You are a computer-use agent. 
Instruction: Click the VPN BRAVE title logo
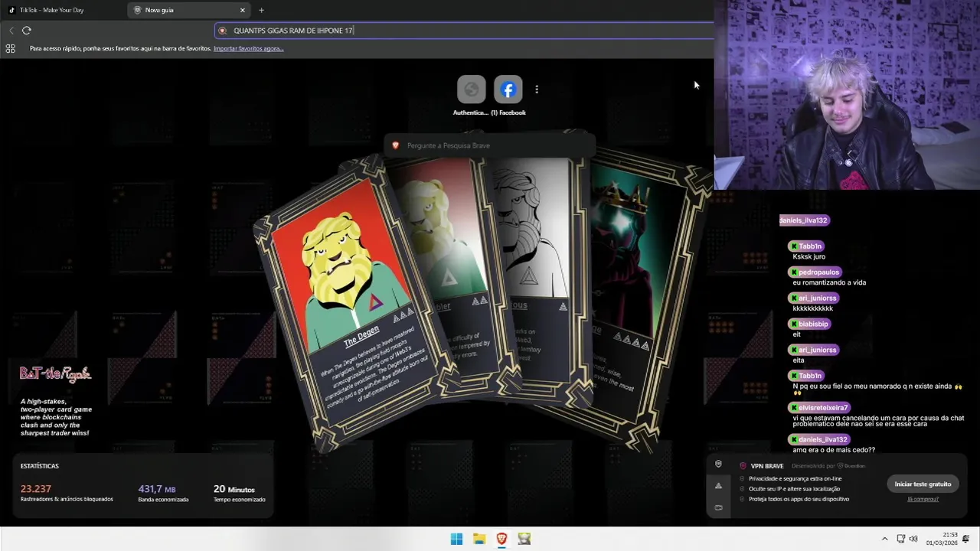(762, 466)
